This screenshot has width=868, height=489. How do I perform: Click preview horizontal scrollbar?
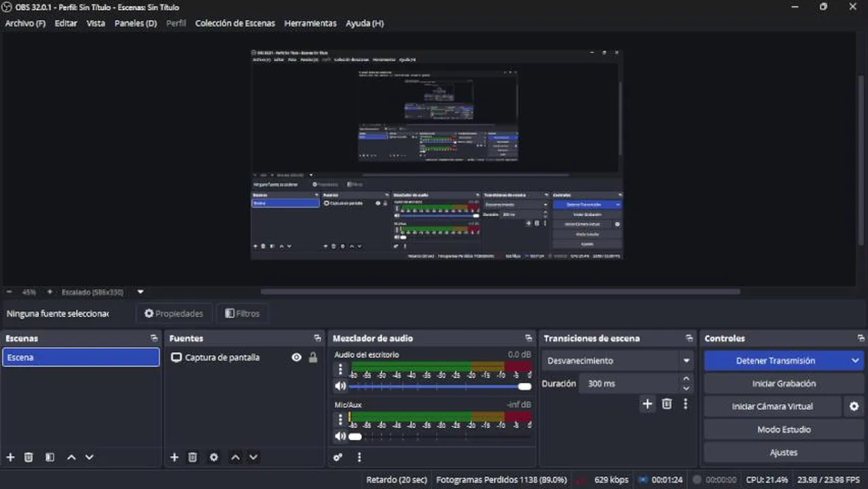(501, 292)
